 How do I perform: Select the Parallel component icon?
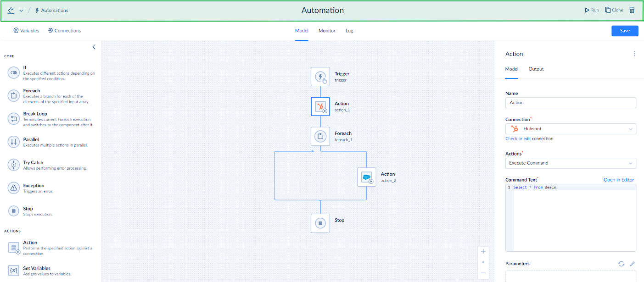point(14,142)
